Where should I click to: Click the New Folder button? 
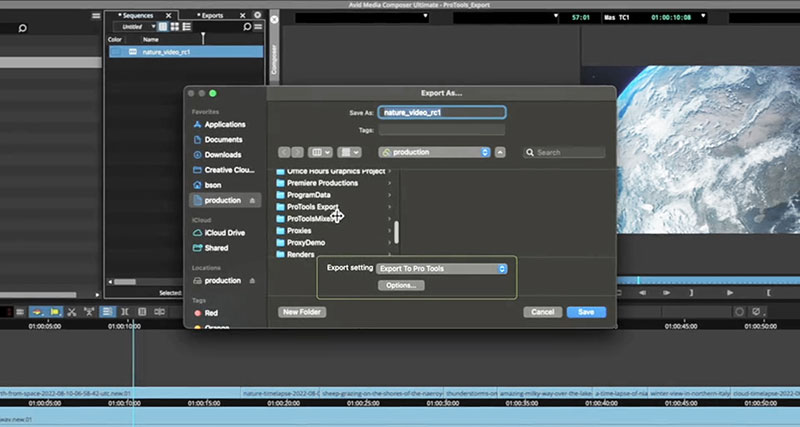coord(302,312)
